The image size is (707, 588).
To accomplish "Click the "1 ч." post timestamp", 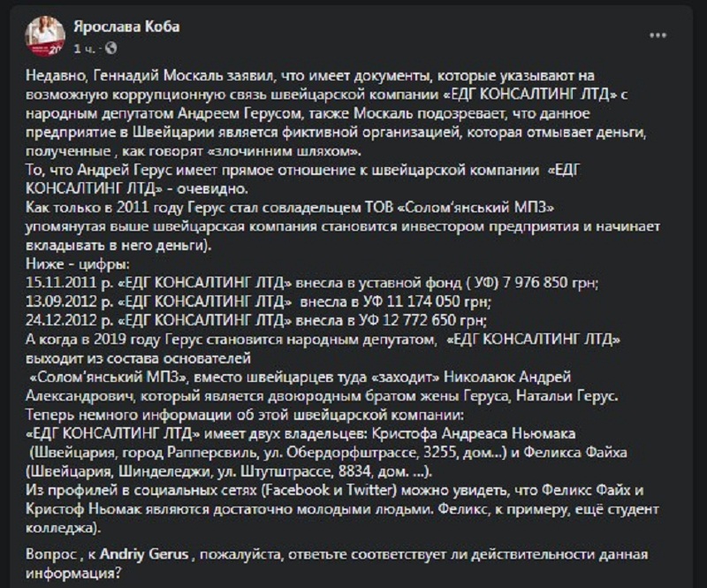I will pyautogui.click(x=85, y=47).
